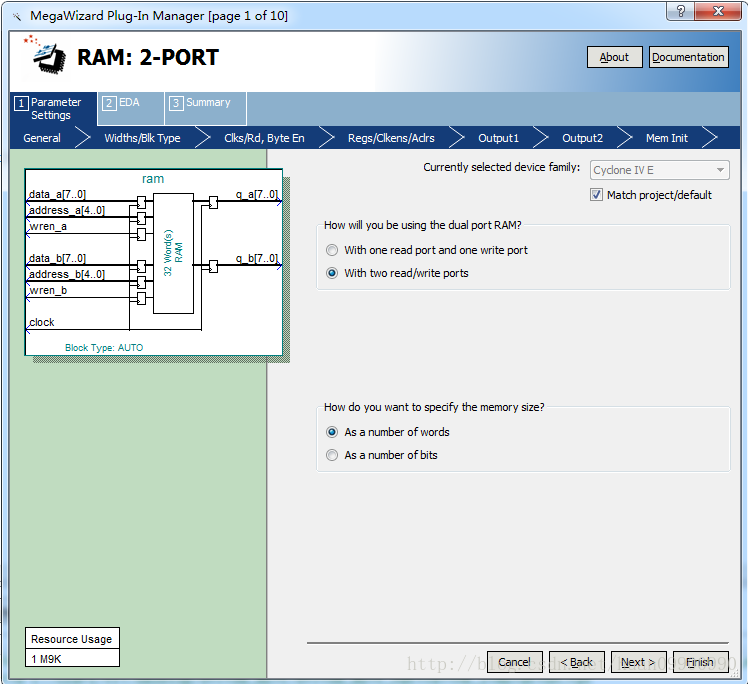Image resolution: width=748 pixels, height=684 pixels.
Task: Toggle Match project/default checkbox
Action: (596, 195)
